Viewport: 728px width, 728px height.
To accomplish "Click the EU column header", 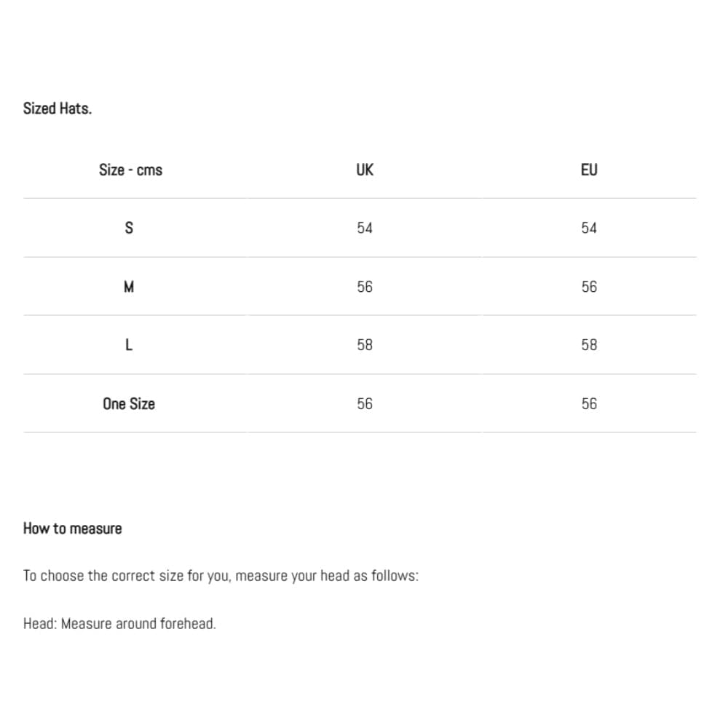I will (x=589, y=170).
